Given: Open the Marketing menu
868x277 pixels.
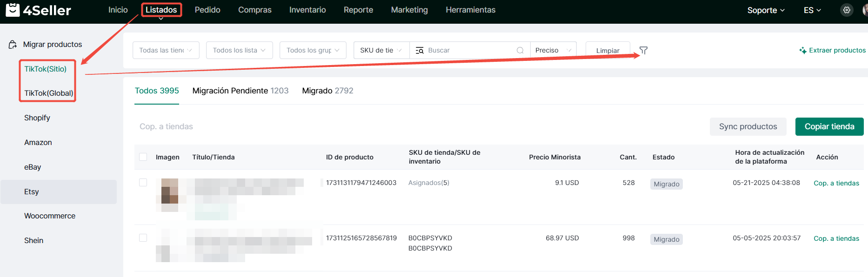Looking at the screenshot, I should (409, 10).
